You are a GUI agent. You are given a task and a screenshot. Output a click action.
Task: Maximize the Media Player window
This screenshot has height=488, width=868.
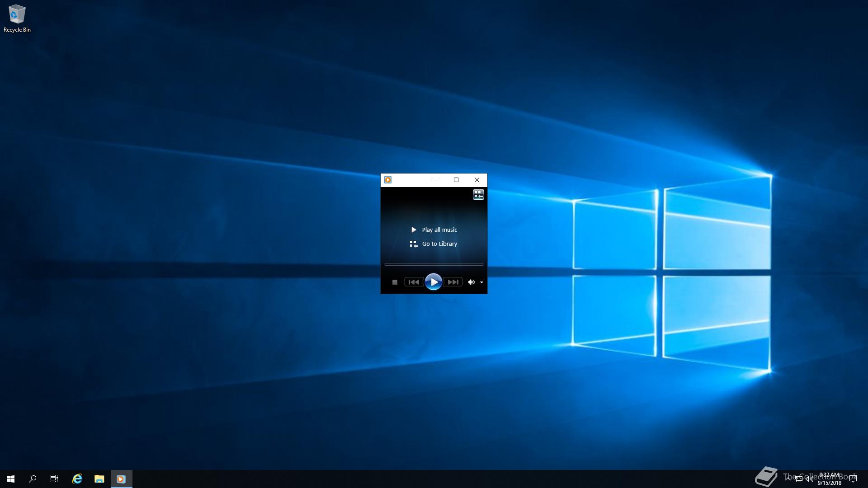coord(456,180)
